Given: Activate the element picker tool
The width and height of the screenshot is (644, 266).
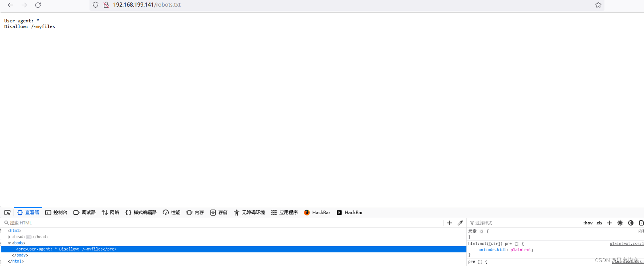Looking at the screenshot, I should click(x=7, y=212).
